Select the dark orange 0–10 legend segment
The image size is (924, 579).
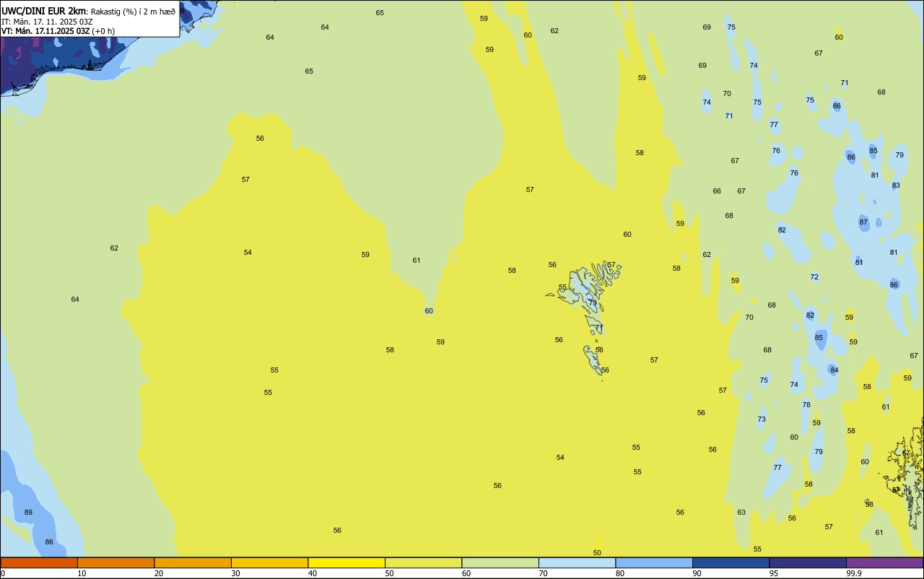pos(39,562)
